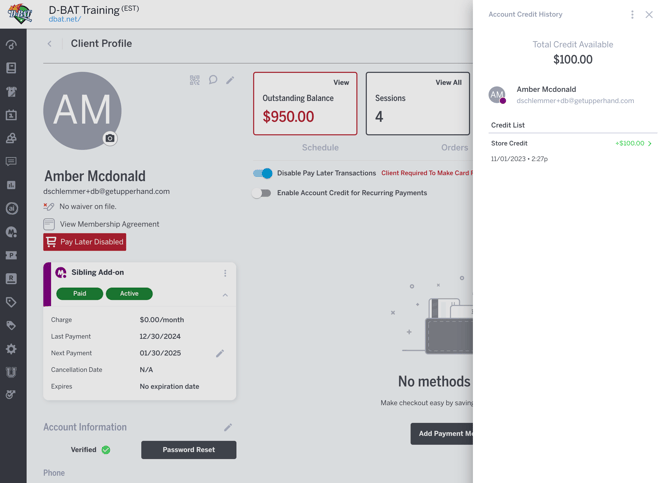This screenshot has width=670, height=483.
Task: Open the dashboard gauge icon in sidebar
Action: [x=11, y=45]
